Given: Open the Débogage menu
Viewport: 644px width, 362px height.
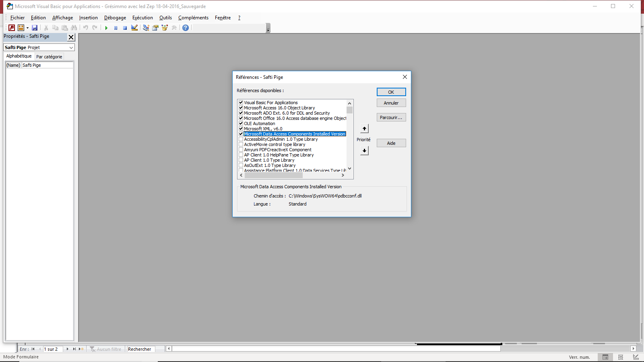Looking at the screenshot, I should coord(115,18).
